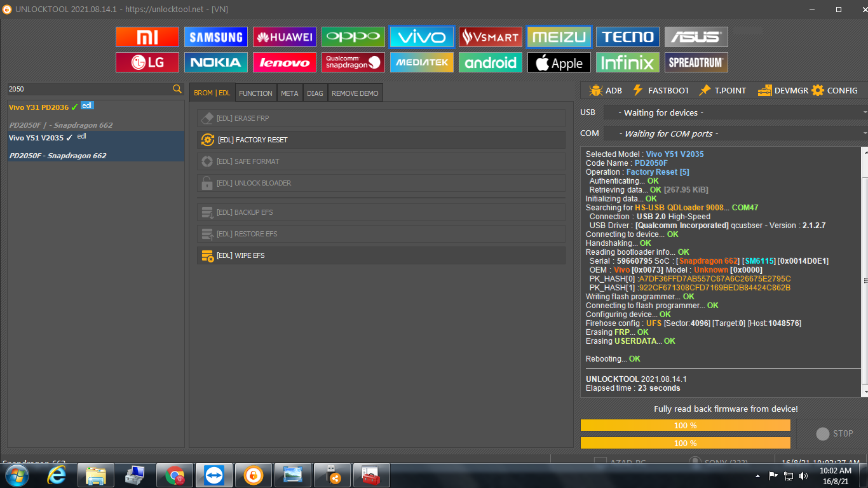Show hidden system tray icons

pyautogui.click(x=757, y=476)
